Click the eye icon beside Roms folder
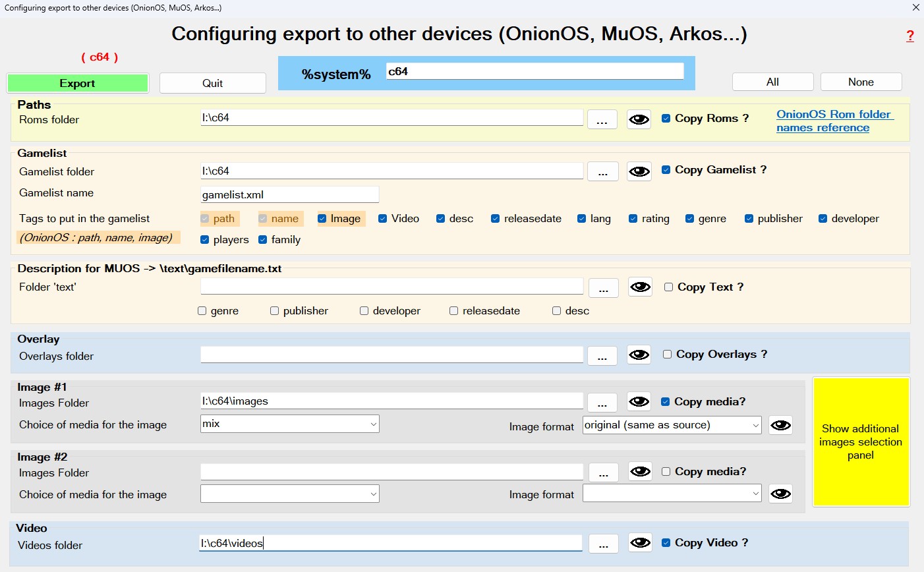This screenshot has height=572, width=924. tap(639, 119)
